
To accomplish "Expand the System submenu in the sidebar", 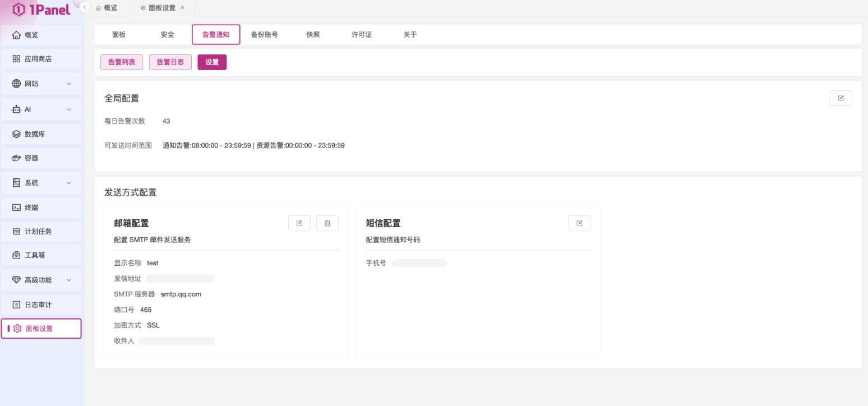I will click(41, 183).
